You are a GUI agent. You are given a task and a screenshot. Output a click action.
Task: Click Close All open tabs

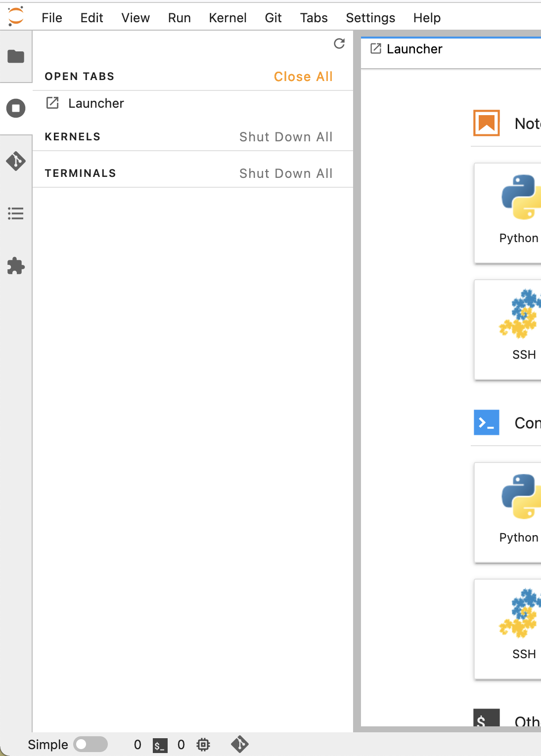click(x=303, y=77)
